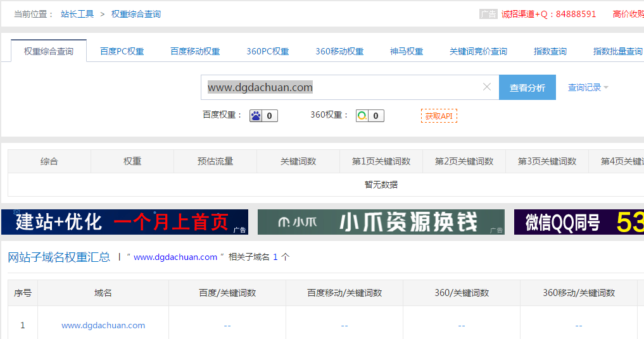
Task: Click the 百度权重： label
Action: coord(223,115)
